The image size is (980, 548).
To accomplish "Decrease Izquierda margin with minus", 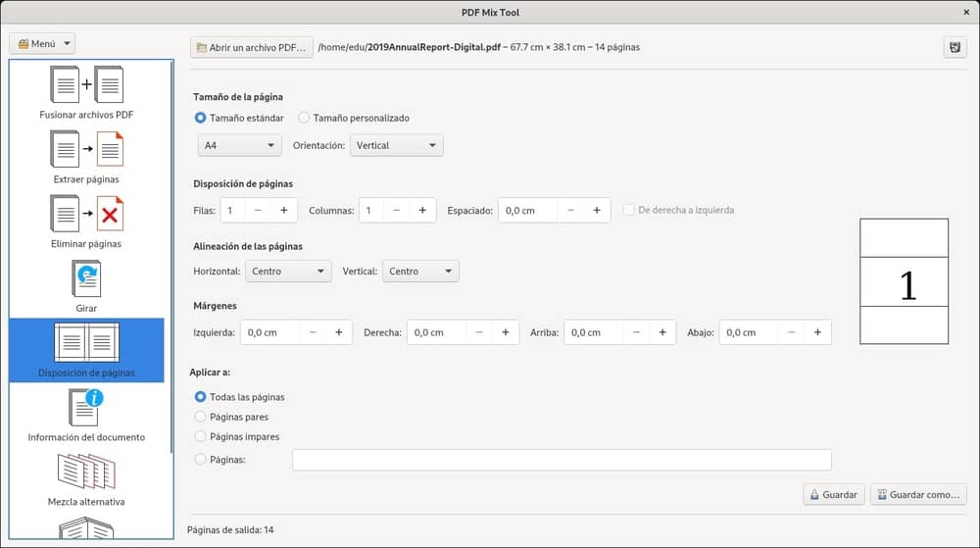I will coord(313,332).
